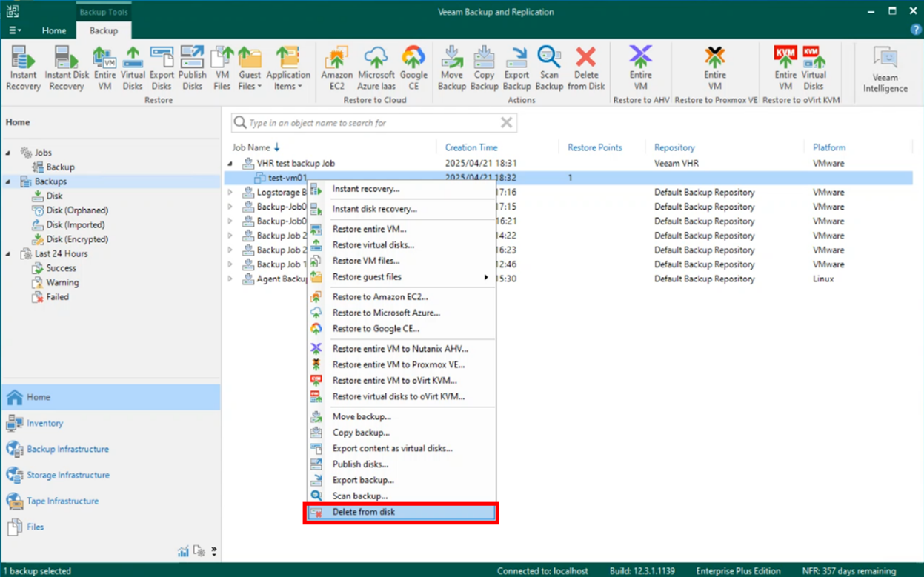Open the Storage Infrastructure view
This screenshot has width=924, height=577.
[110, 476]
